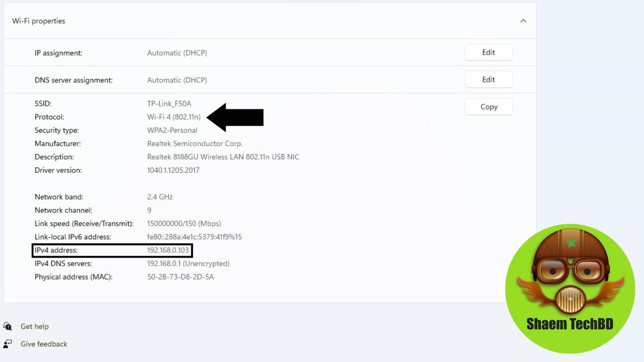Open the Get help link

35,326
